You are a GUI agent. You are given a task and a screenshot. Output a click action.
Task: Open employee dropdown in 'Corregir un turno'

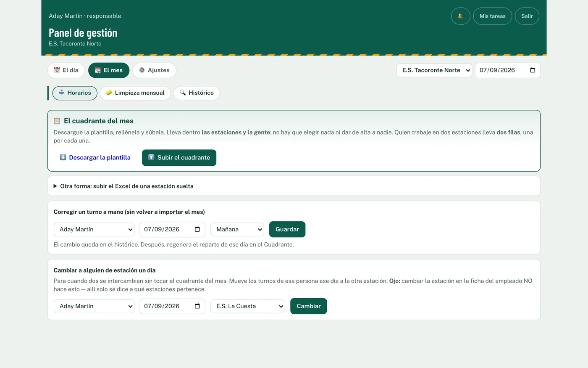click(94, 229)
